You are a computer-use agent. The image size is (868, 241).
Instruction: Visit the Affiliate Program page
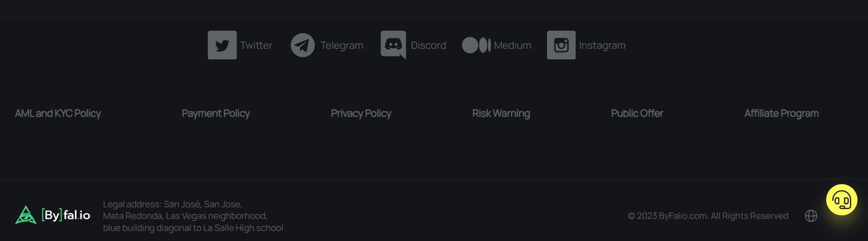coord(781,114)
